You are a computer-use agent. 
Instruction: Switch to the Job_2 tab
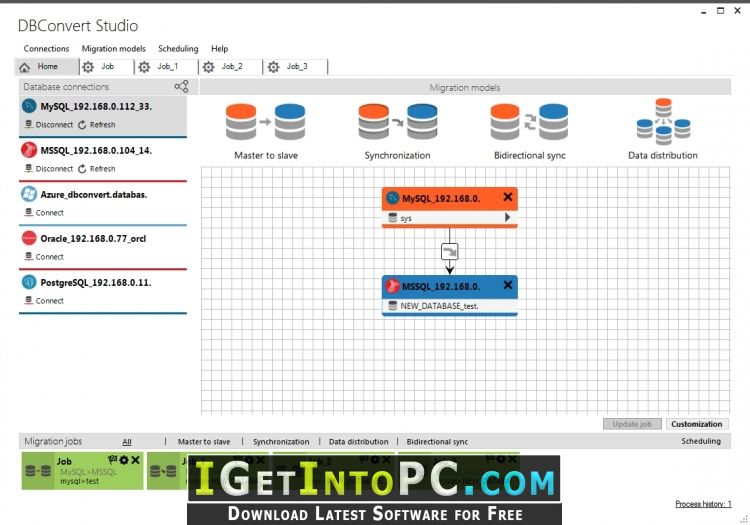(232, 66)
